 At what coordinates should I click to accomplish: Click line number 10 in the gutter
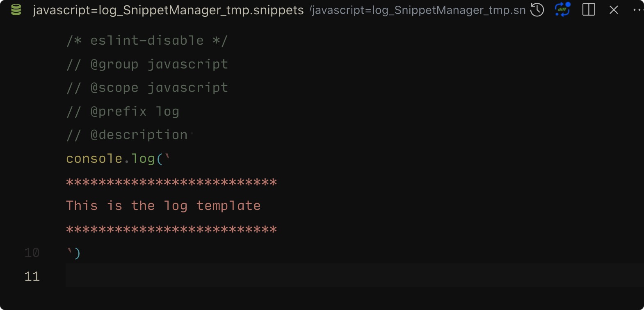coord(32,253)
